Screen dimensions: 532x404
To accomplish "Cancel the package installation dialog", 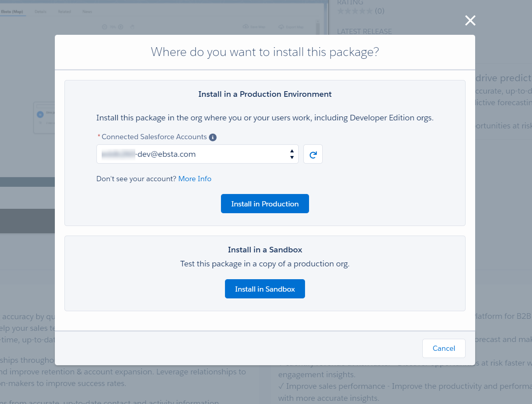I will click(444, 348).
